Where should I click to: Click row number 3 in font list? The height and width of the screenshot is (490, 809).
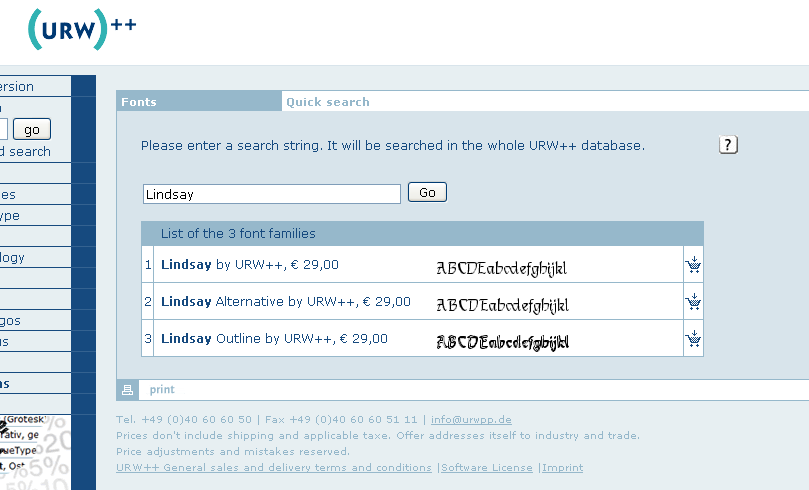pyautogui.click(x=148, y=338)
